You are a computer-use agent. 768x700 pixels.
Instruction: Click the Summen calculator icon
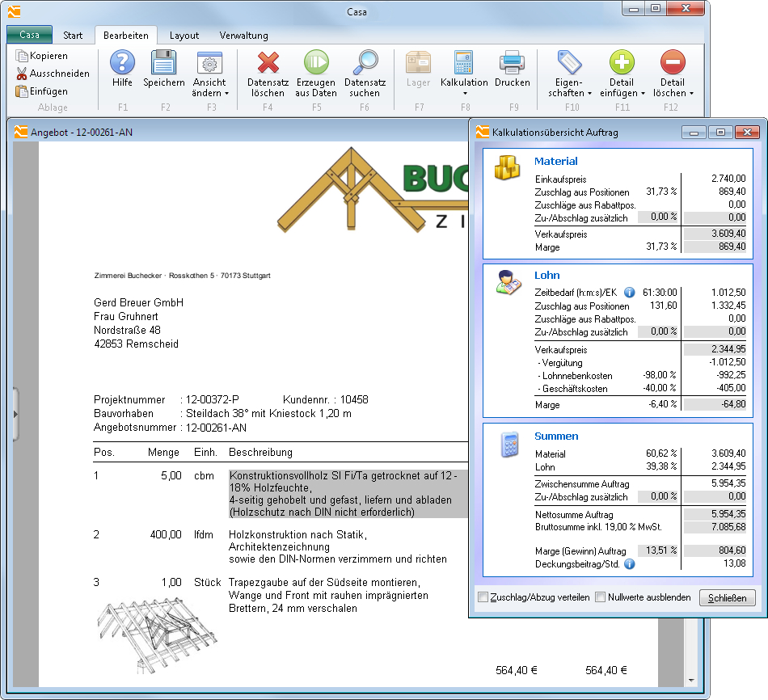510,445
